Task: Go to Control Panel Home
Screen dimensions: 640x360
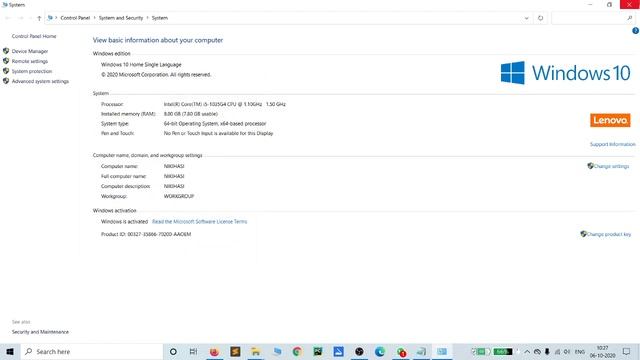Action: coord(34,36)
